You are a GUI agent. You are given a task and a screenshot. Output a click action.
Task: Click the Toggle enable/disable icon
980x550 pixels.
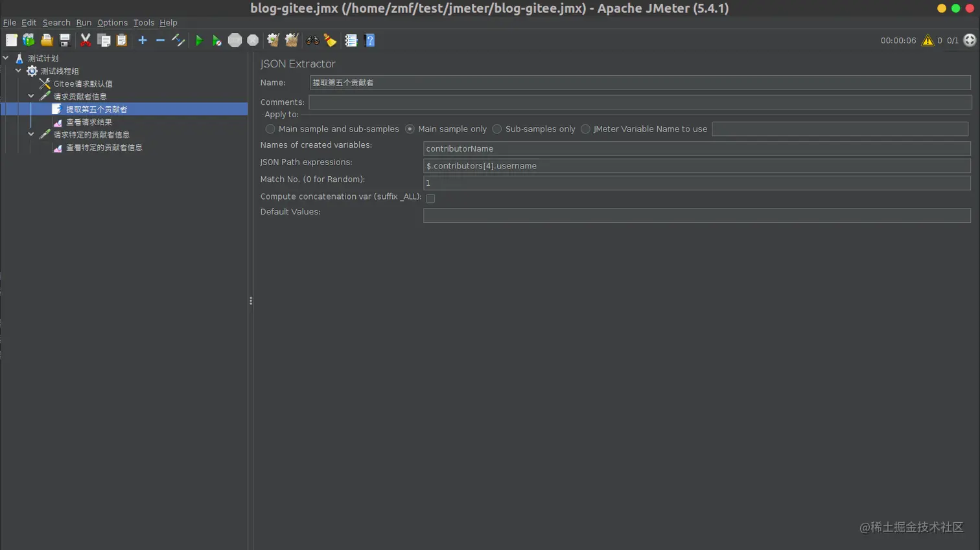(178, 40)
